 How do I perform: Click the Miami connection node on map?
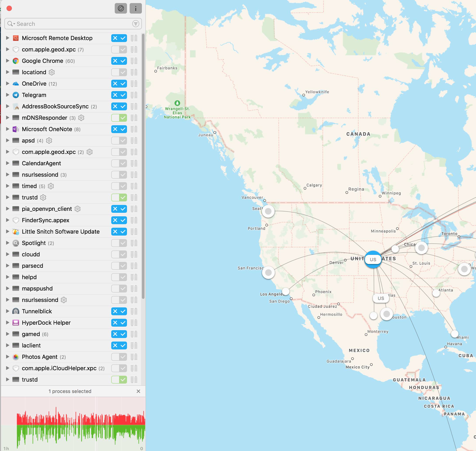point(455,334)
